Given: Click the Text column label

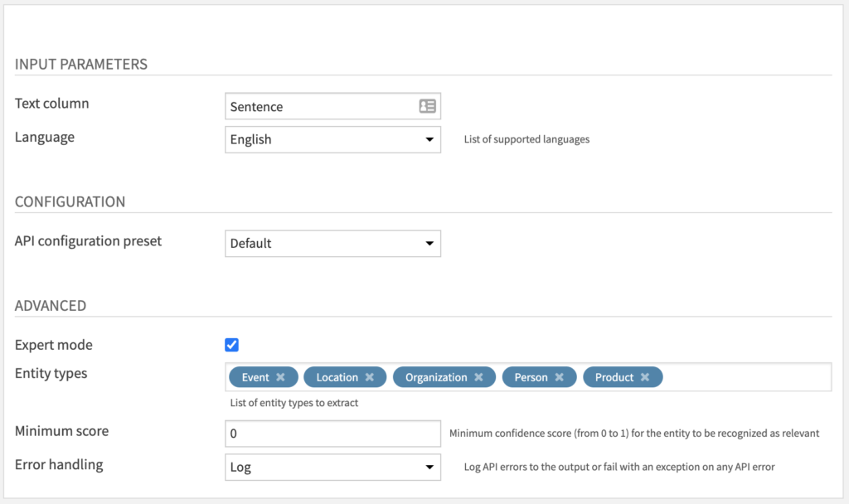Looking at the screenshot, I should point(52,104).
